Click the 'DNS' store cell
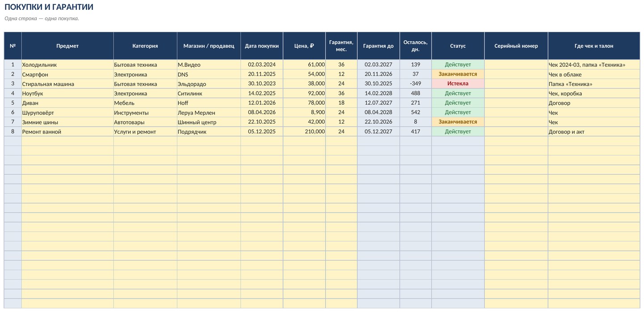The width and height of the screenshot is (644, 312). click(x=209, y=74)
